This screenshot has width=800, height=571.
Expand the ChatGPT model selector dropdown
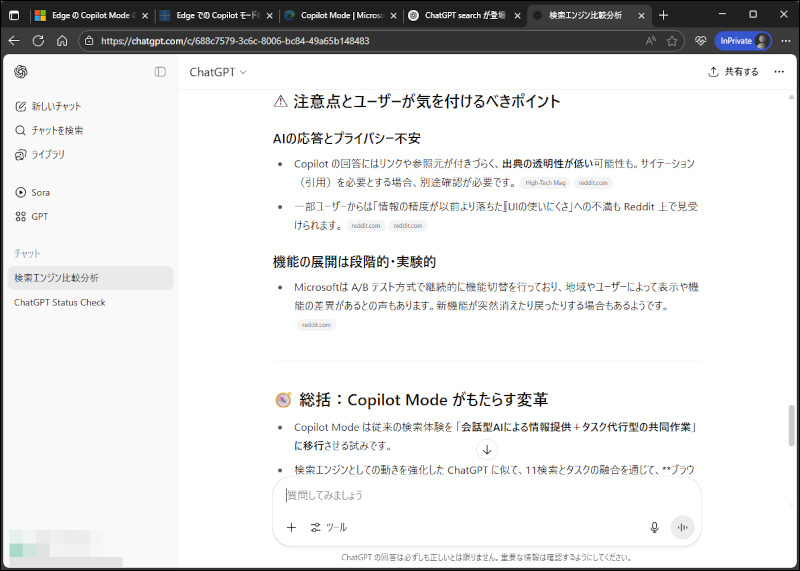click(x=218, y=72)
